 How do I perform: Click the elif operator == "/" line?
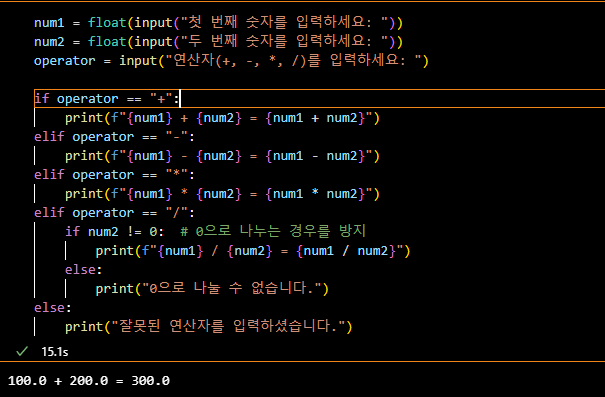(114, 213)
